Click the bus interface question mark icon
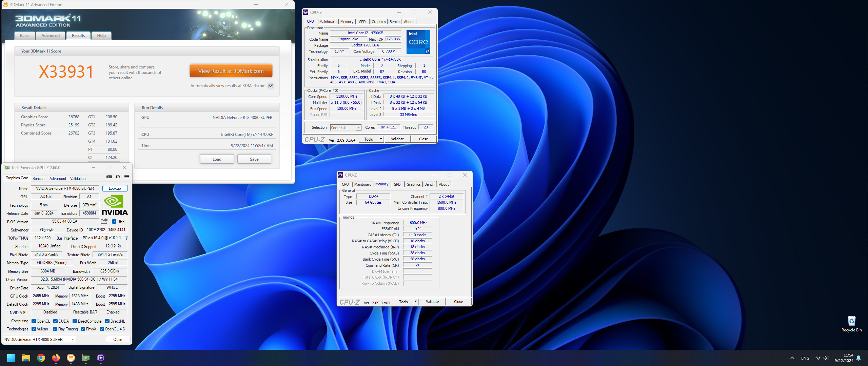 [x=126, y=238]
